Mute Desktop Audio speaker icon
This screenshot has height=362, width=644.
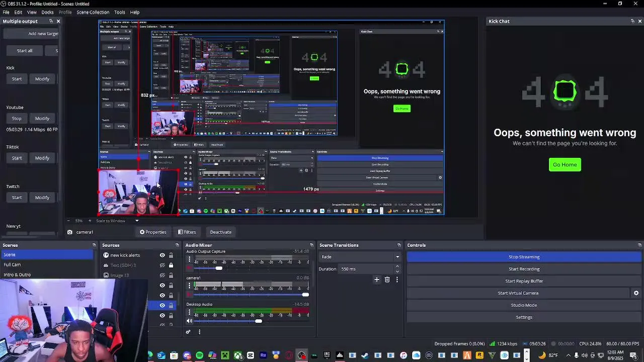tap(190, 321)
